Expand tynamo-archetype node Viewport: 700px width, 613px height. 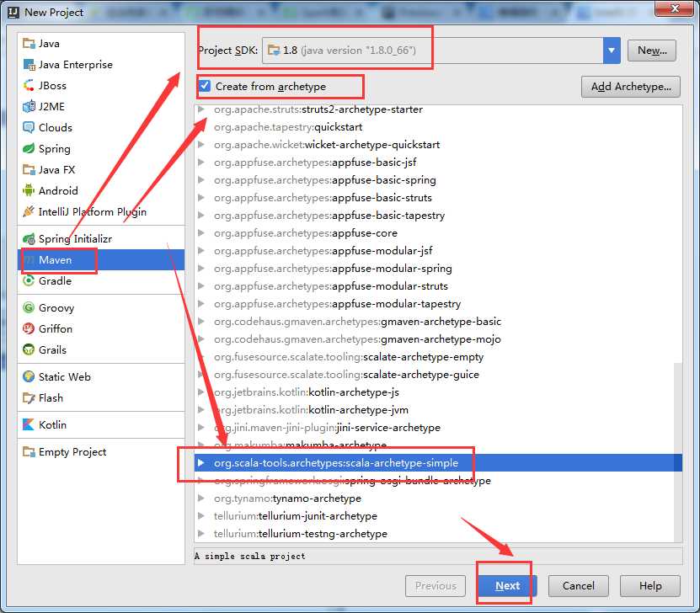click(x=201, y=498)
